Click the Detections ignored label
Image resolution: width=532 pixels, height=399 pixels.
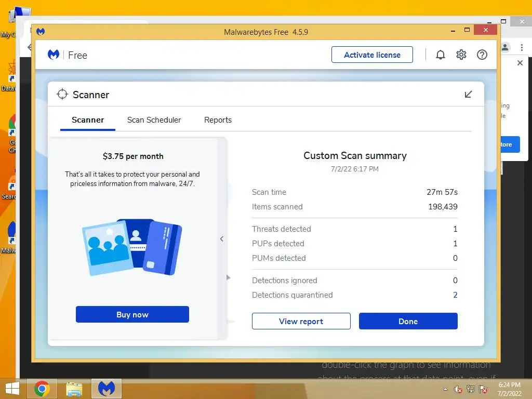click(284, 281)
